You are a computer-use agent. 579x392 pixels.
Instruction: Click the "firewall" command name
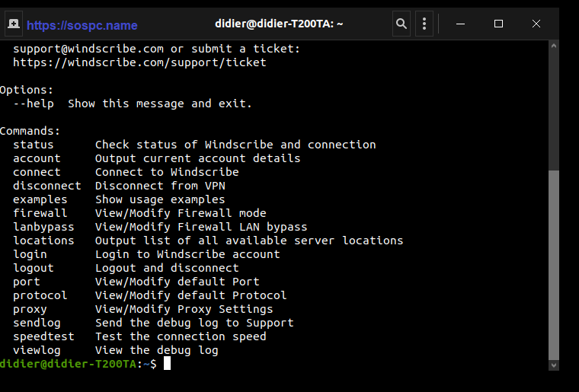(40, 213)
